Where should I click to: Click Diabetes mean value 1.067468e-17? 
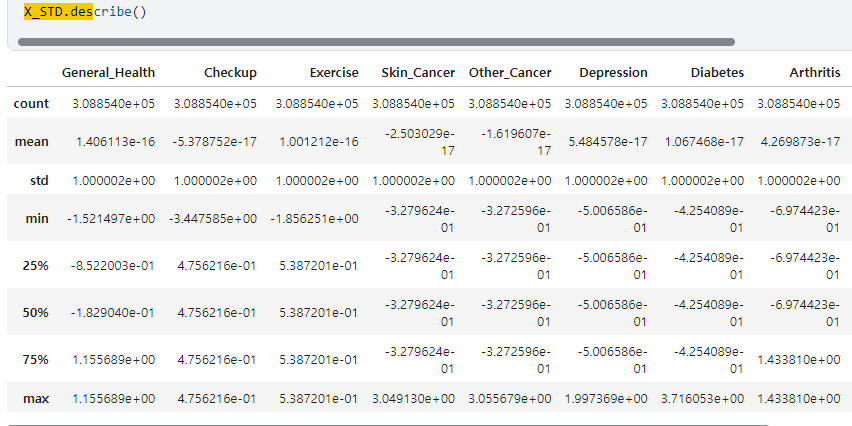click(704, 142)
